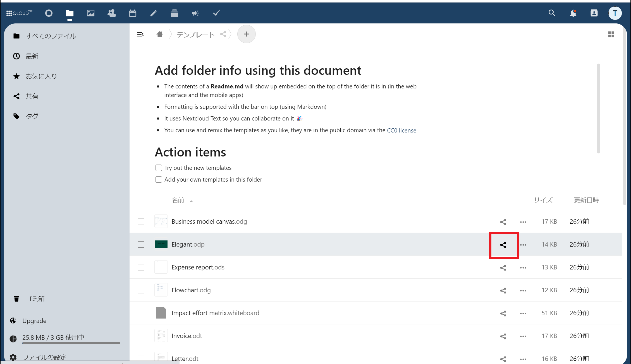631x364 pixels.
Task: Switch to grid view icon
Action: pyautogui.click(x=611, y=34)
